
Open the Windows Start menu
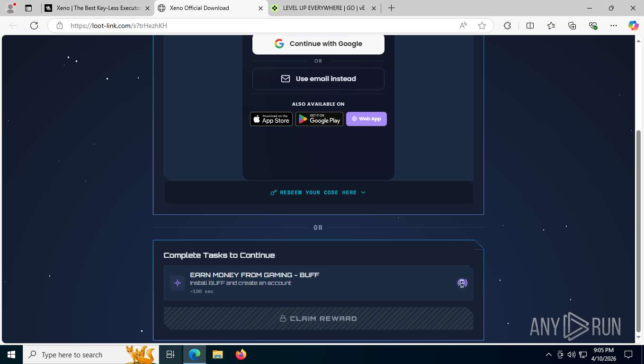(11, 355)
